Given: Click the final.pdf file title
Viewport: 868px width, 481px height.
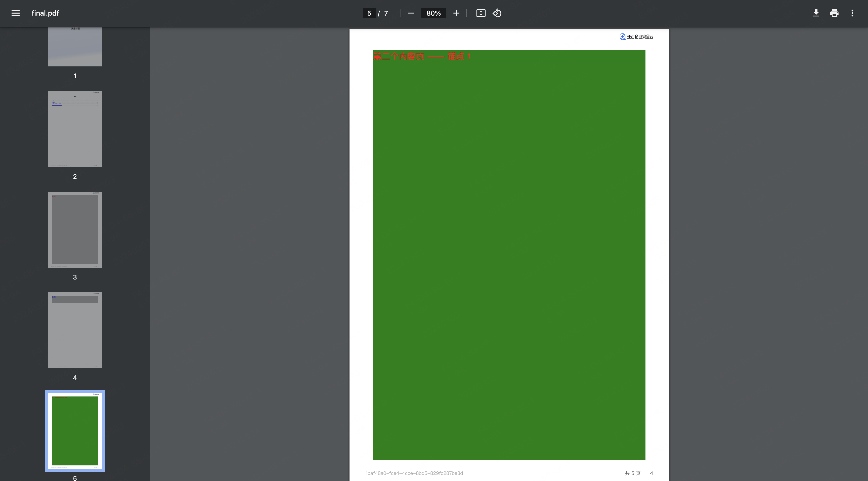Looking at the screenshot, I should pos(45,13).
